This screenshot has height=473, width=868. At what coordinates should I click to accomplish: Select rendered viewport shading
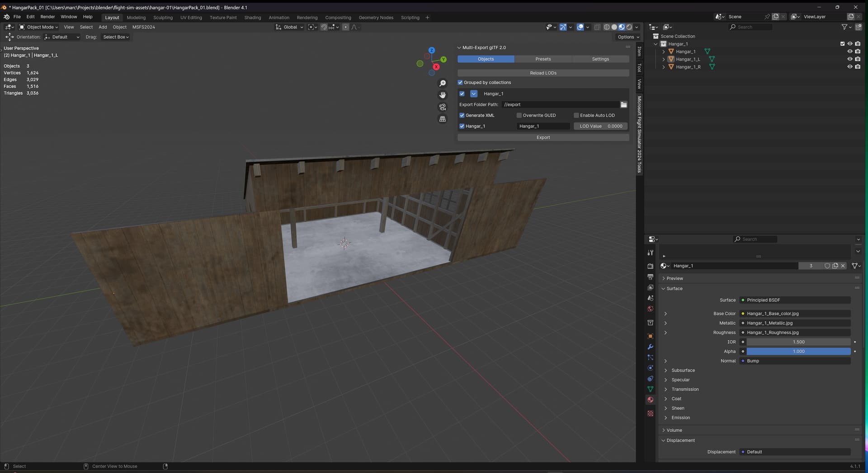click(x=629, y=27)
